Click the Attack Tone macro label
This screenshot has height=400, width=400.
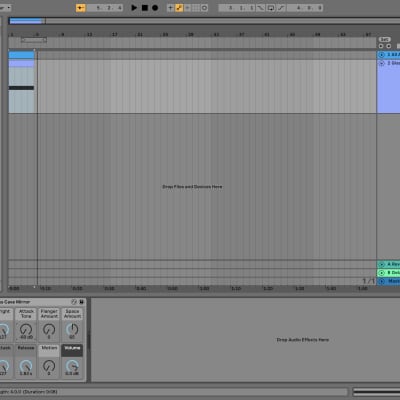(x=26, y=313)
